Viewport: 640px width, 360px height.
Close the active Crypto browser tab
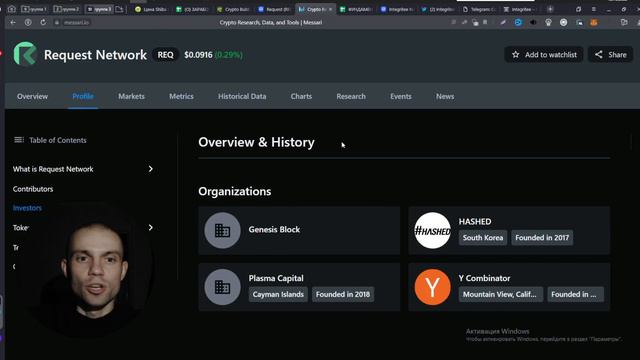[330, 9]
